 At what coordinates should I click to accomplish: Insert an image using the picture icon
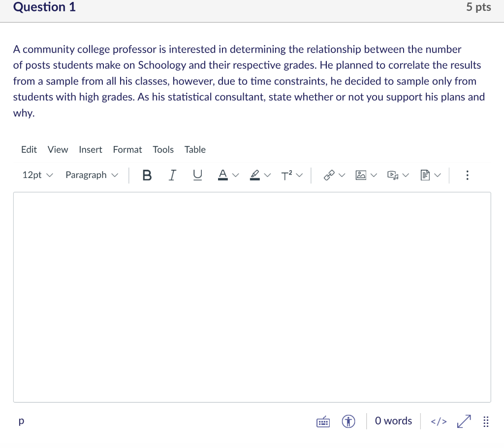(x=361, y=175)
